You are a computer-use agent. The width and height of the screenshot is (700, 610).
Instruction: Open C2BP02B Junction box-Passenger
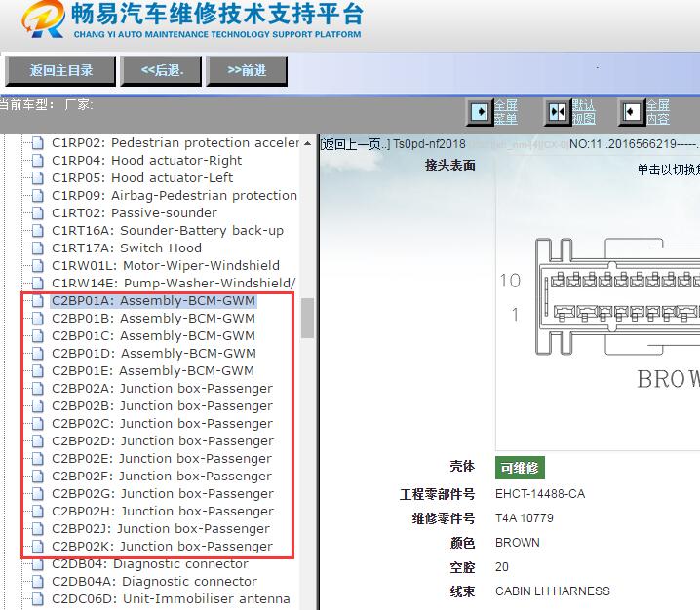163,406
